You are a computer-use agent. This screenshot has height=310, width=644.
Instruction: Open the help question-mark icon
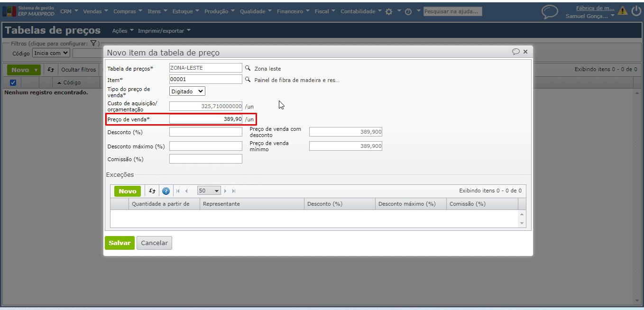coord(408,12)
